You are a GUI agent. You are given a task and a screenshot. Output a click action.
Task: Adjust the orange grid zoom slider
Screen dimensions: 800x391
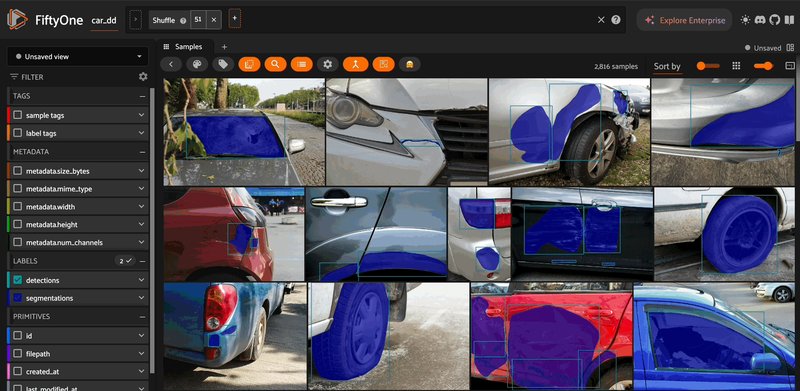[x=763, y=66]
